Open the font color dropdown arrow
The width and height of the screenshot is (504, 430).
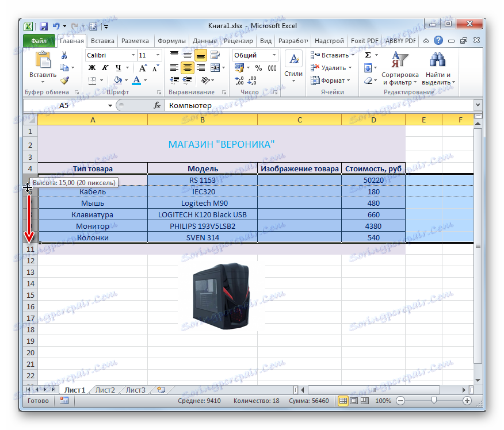(x=146, y=80)
